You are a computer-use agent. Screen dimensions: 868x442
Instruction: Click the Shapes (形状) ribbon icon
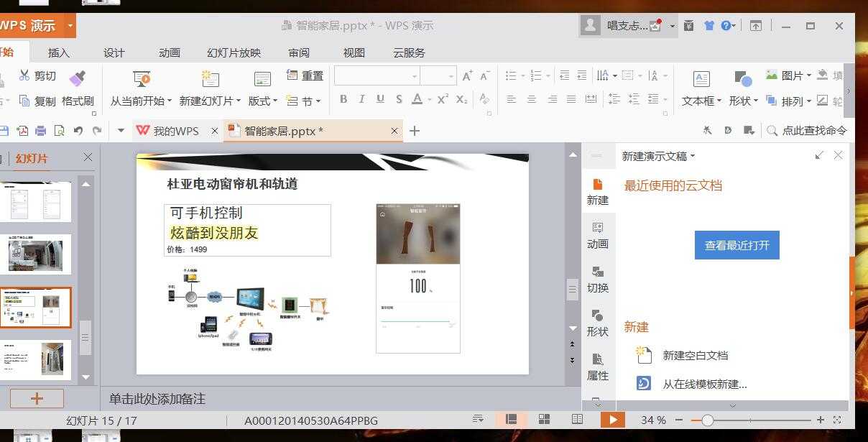coord(743,79)
